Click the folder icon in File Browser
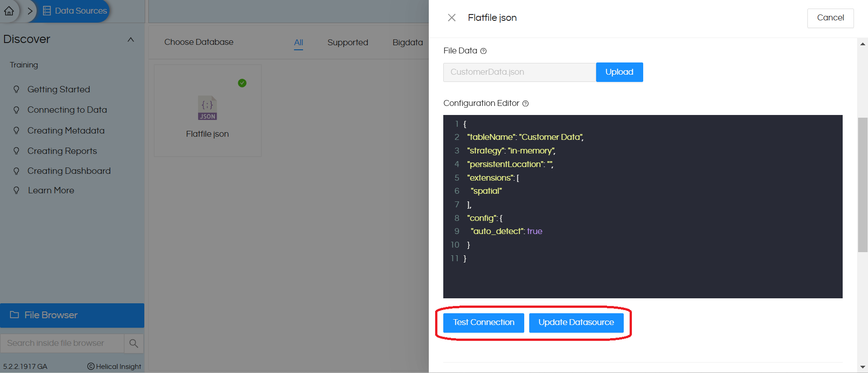The width and height of the screenshot is (868, 373). click(14, 315)
